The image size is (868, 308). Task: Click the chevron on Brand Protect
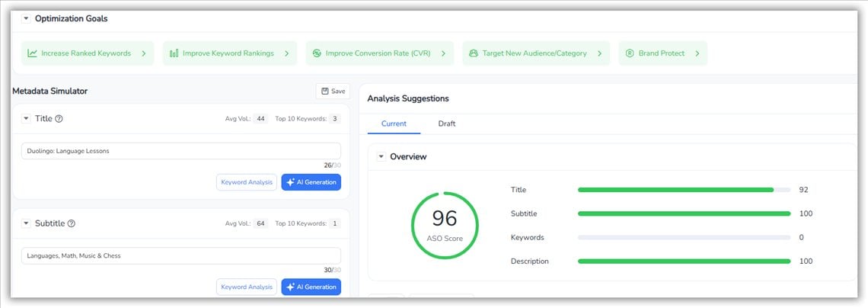(697, 53)
